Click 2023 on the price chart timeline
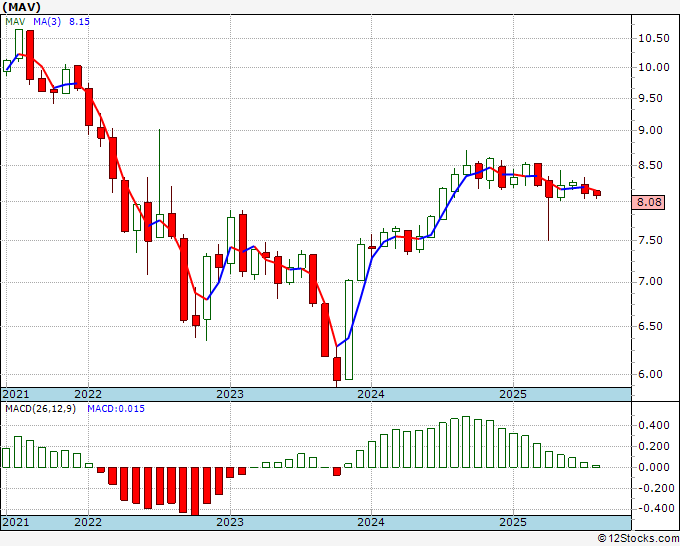Screen dimensions: 680x546 point(230,394)
